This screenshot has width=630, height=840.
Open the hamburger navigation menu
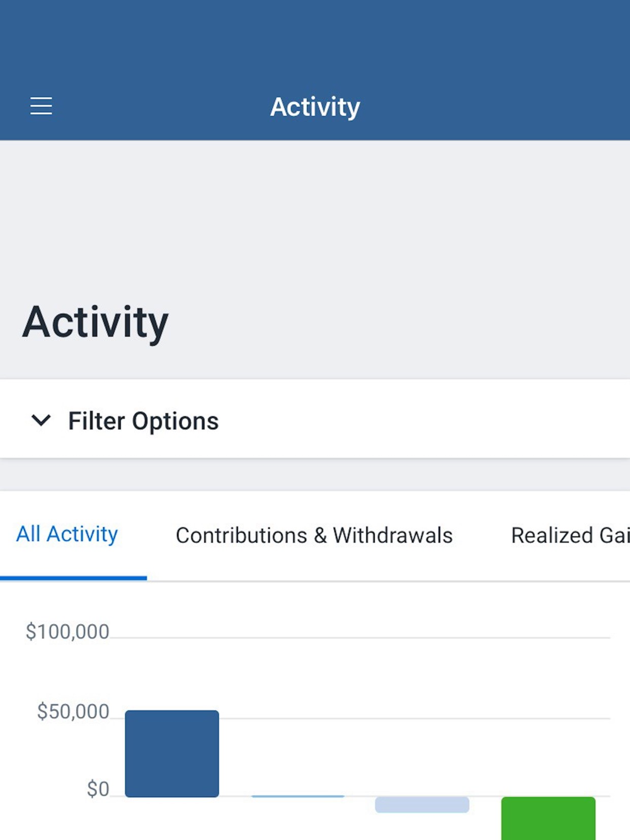click(41, 106)
